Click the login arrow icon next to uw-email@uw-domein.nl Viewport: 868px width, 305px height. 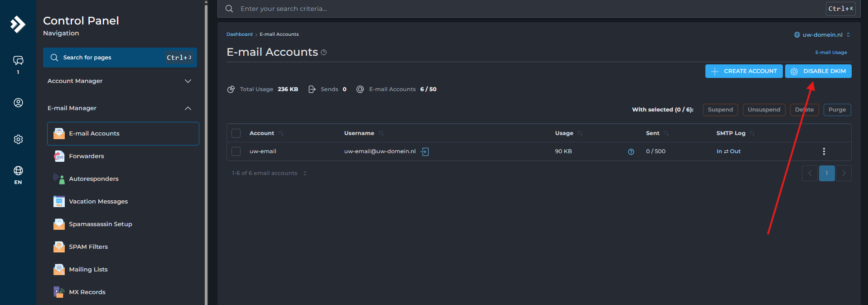coord(424,151)
